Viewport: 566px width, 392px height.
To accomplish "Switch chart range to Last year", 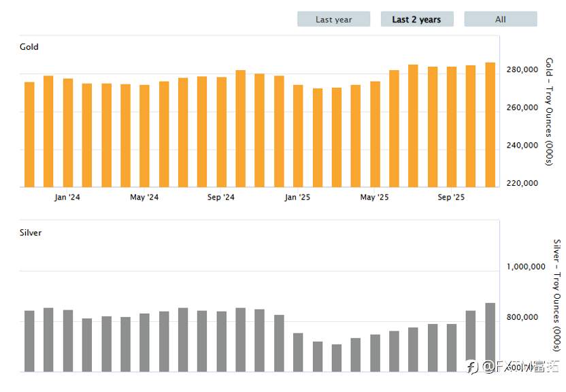I will (333, 19).
